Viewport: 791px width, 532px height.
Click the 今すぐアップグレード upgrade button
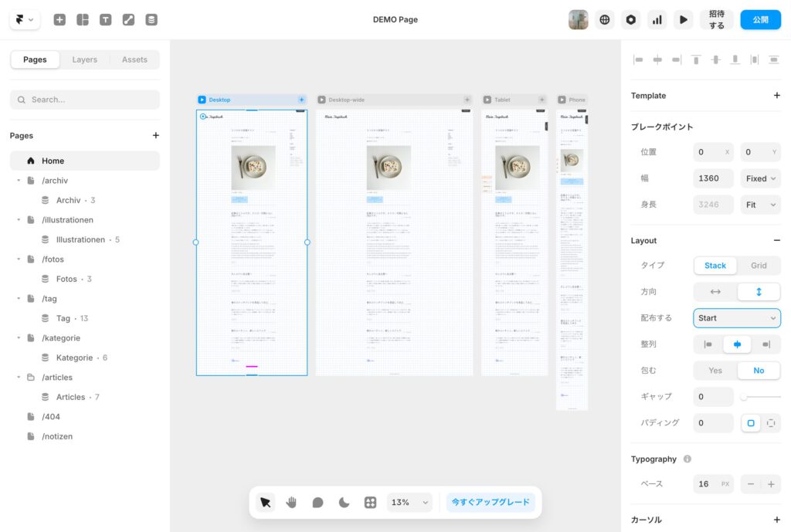(491, 502)
